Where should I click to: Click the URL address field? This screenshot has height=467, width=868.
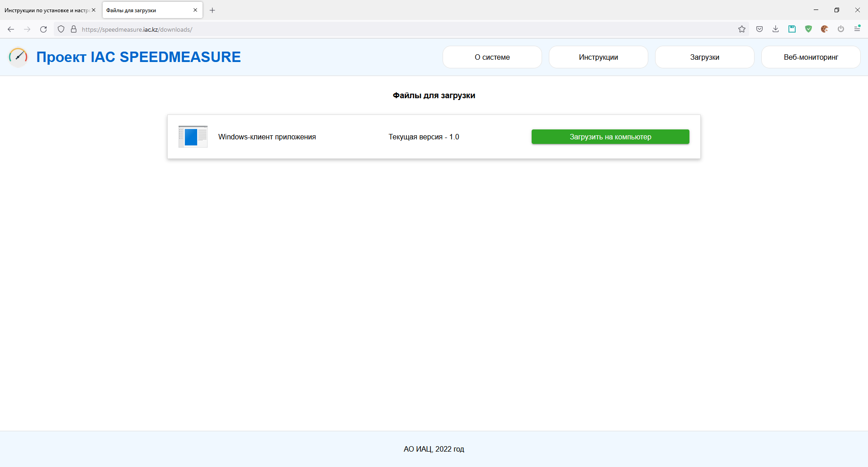pyautogui.click(x=402, y=29)
